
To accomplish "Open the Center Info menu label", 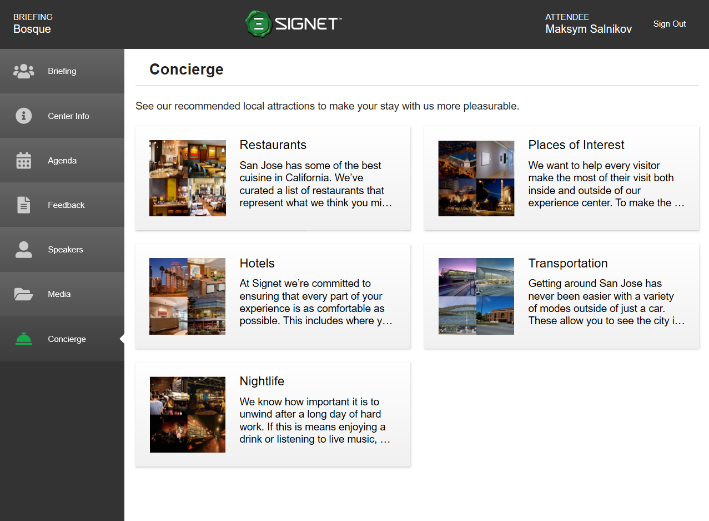I will point(68,116).
